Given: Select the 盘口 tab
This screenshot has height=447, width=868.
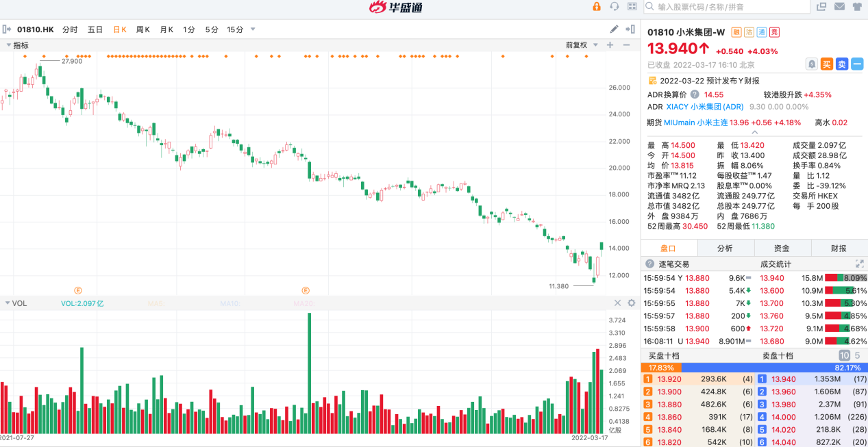Looking at the screenshot, I should click(x=669, y=248).
